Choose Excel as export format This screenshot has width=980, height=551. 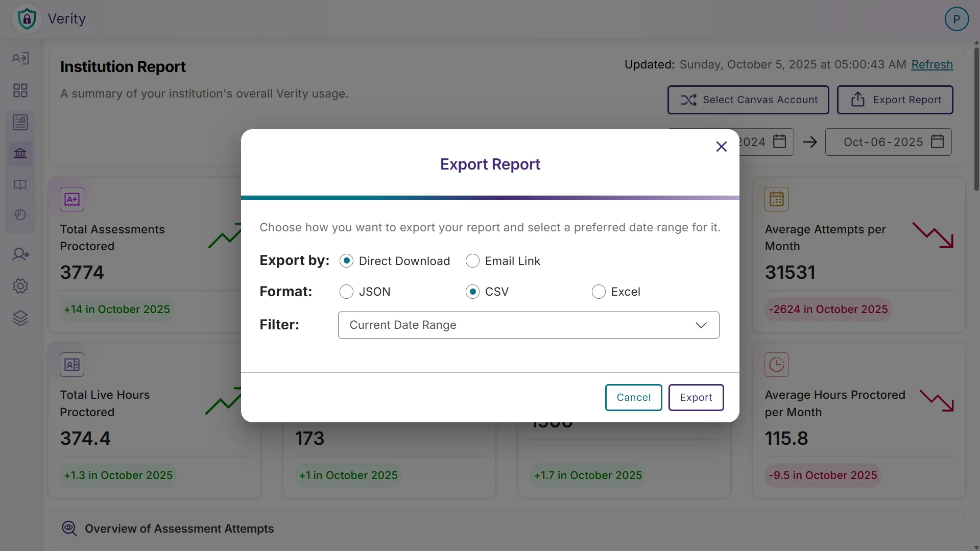(x=599, y=292)
